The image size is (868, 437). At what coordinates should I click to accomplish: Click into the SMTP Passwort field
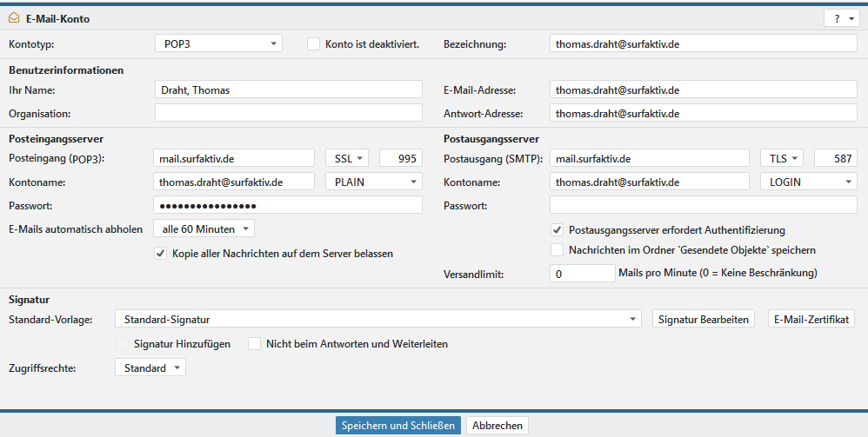[x=703, y=205]
